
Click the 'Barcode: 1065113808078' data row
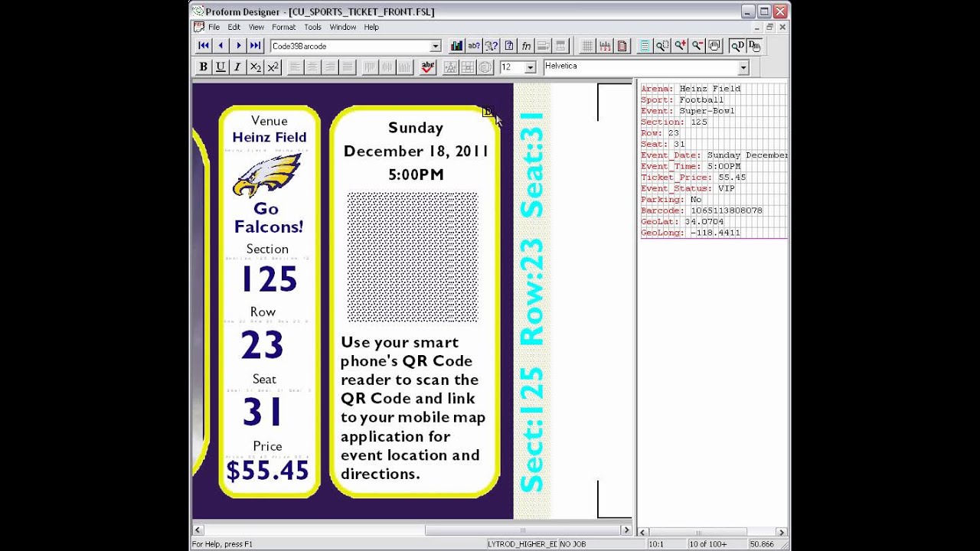coord(701,210)
